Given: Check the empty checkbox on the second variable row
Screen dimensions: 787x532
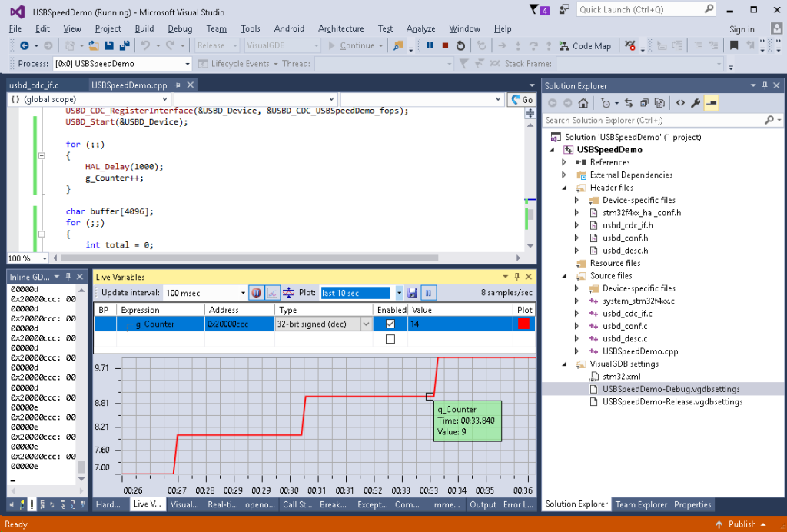Looking at the screenshot, I should [390, 338].
